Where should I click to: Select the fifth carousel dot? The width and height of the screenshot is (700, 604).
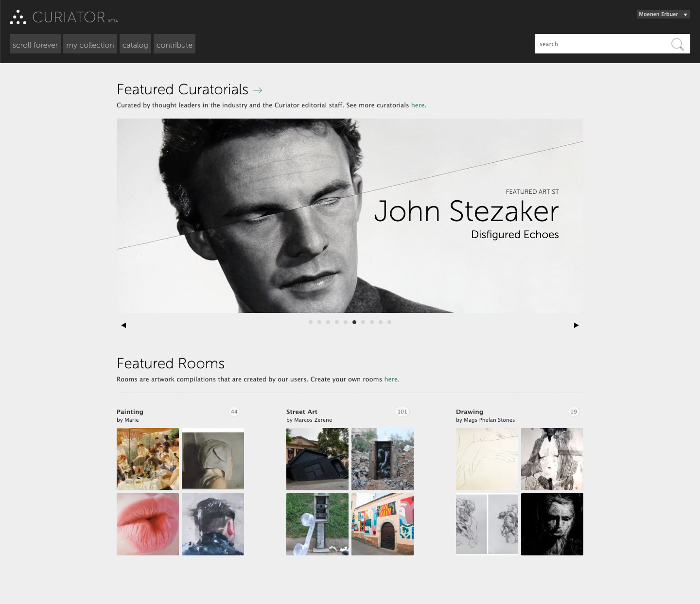(346, 322)
